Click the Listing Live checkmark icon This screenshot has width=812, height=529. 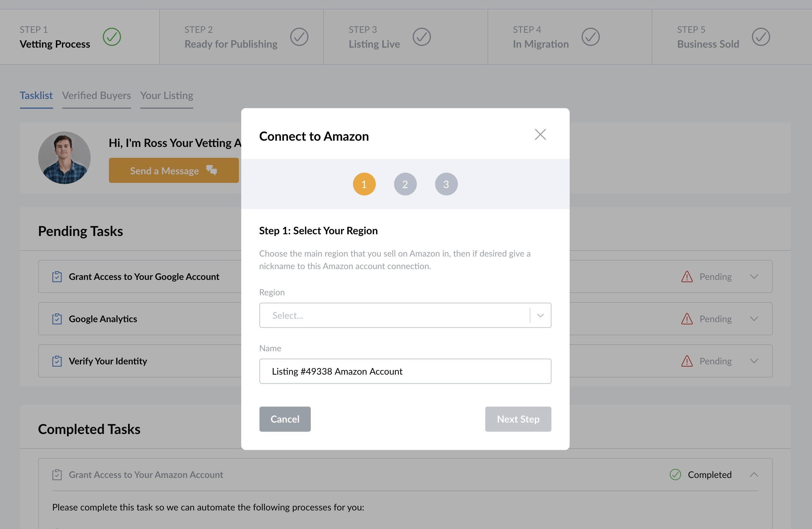[x=422, y=37]
